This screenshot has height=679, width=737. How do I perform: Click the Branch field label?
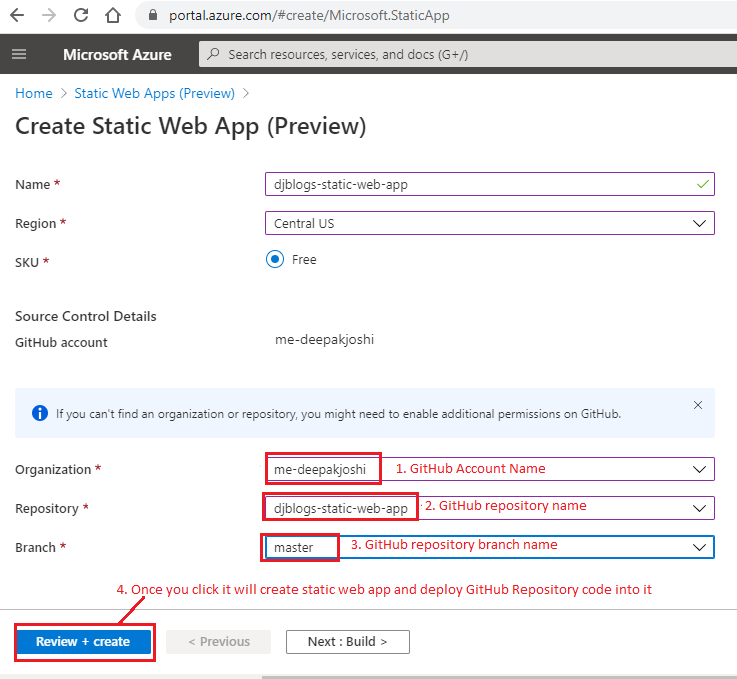35,547
